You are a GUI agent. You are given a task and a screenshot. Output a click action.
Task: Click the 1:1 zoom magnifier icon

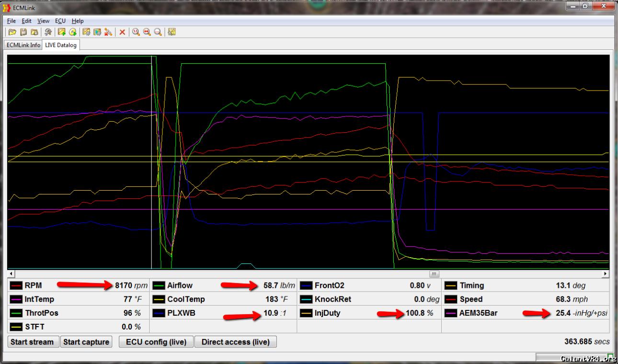coord(136,32)
